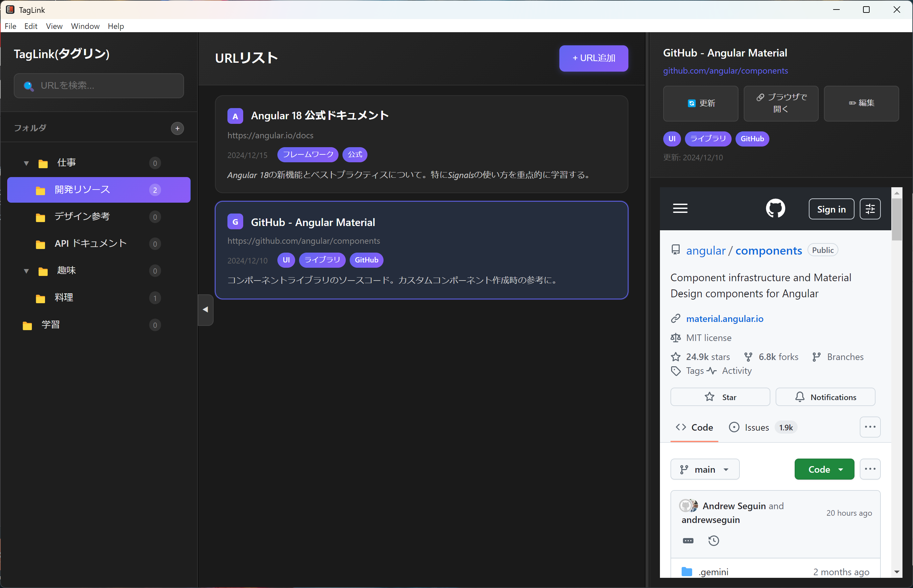The height and width of the screenshot is (588, 913).
Task: Click the + URL追加 button
Action: [594, 58]
